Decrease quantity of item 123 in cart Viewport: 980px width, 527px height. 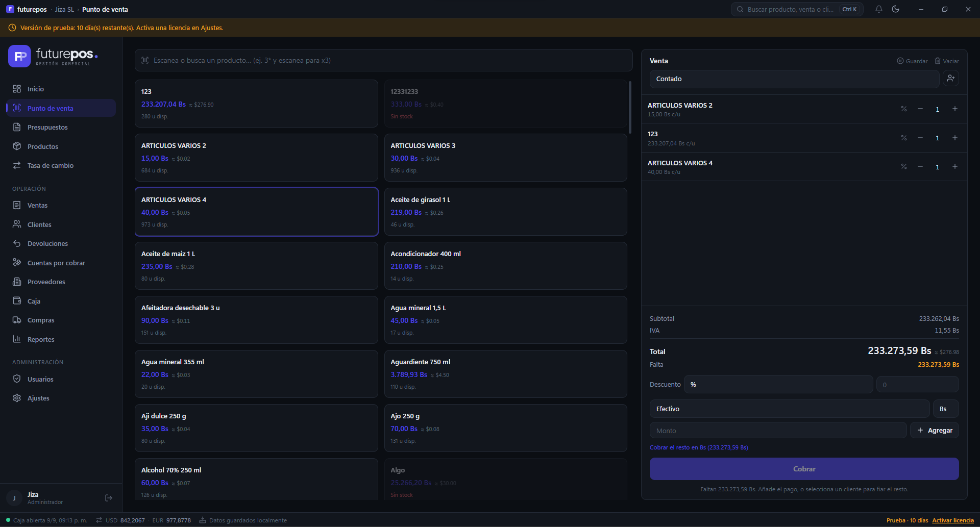pyautogui.click(x=920, y=138)
